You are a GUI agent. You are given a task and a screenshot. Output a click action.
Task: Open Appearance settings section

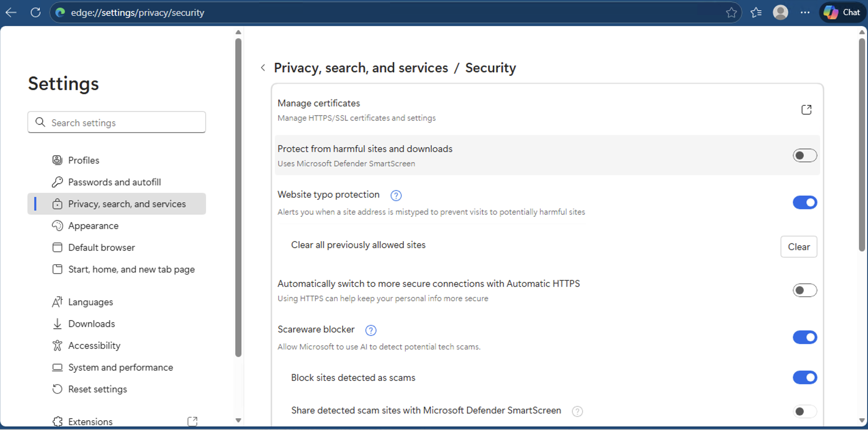pos(93,226)
